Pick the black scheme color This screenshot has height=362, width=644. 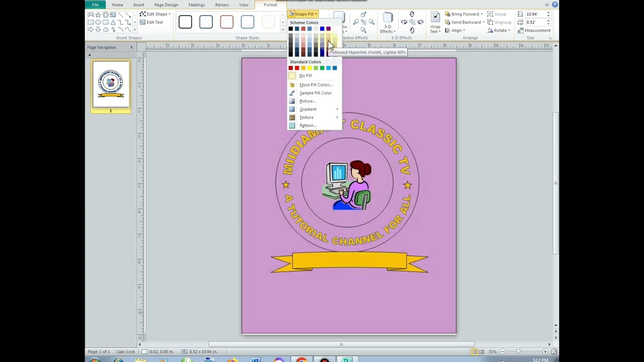pyautogui.click(x=290, y=29)
